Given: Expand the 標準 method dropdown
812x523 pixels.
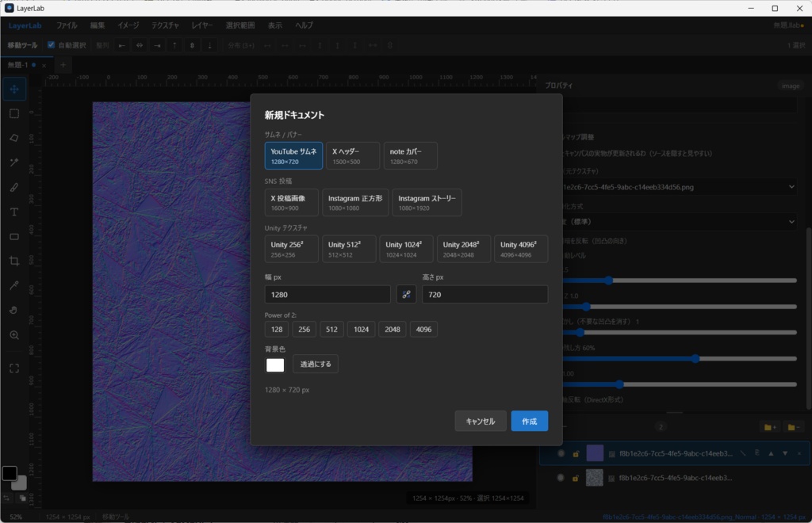Looking at the screenshot, I should tap(680, 221).
